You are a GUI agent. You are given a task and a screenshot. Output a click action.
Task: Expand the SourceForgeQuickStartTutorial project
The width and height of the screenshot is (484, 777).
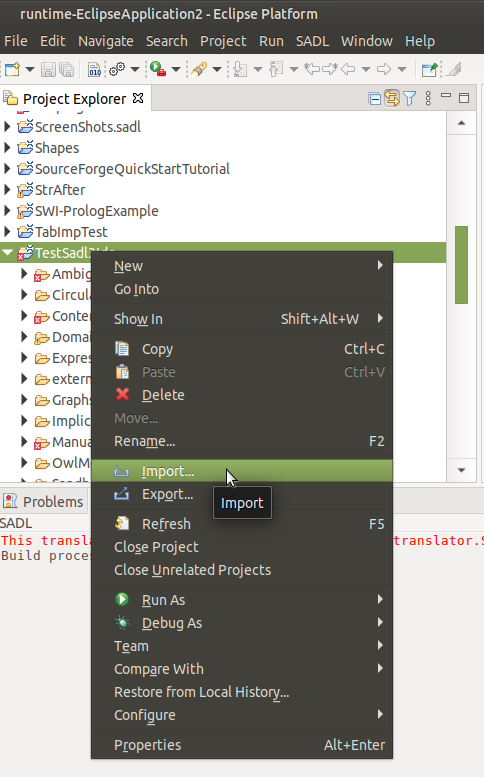(7, 169)
